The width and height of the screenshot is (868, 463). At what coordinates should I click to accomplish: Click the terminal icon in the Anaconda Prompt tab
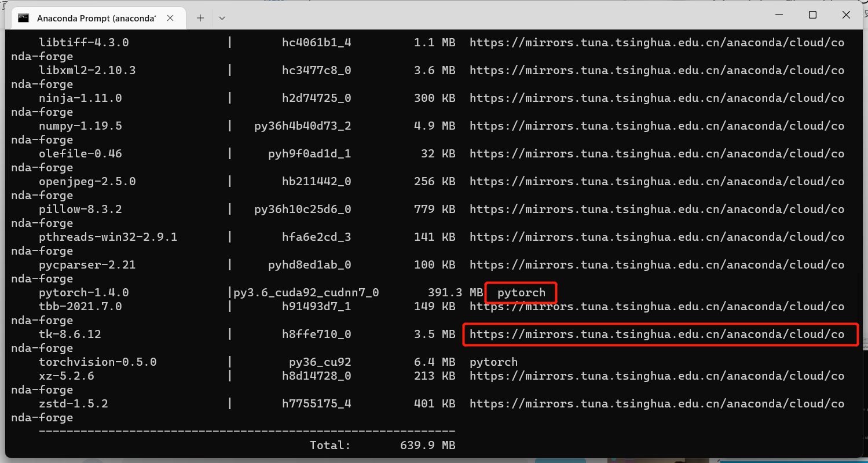pyautogui.click(x=24, y=18)
